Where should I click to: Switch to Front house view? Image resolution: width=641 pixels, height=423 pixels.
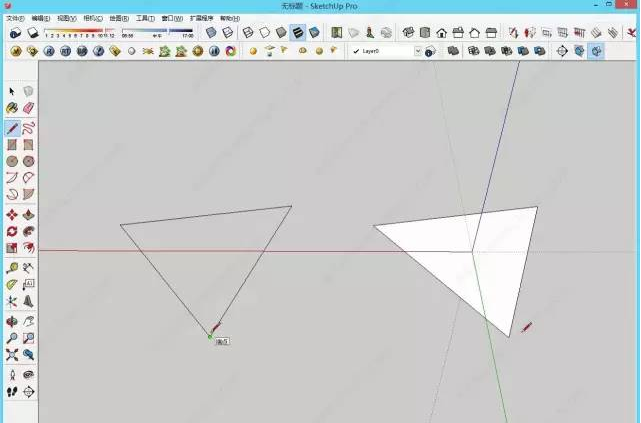(x=441, y=33)
